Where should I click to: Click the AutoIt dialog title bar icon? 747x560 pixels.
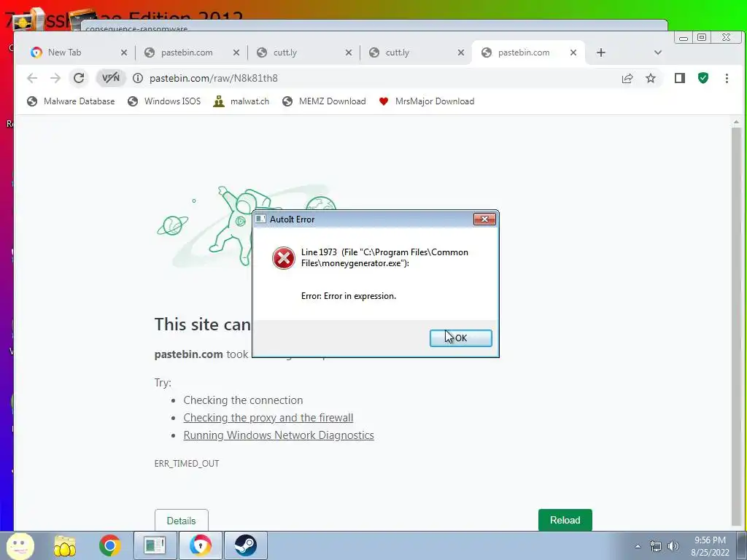tap(260, 219)
